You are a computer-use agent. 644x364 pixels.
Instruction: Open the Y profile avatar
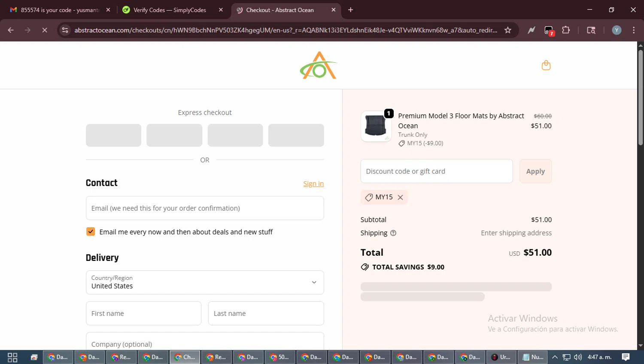617,30
